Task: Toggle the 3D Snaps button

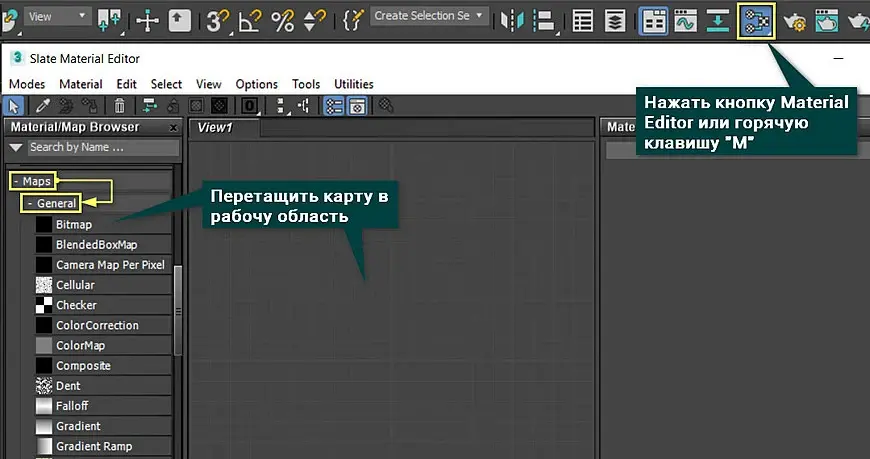Action: pos(216,21)
